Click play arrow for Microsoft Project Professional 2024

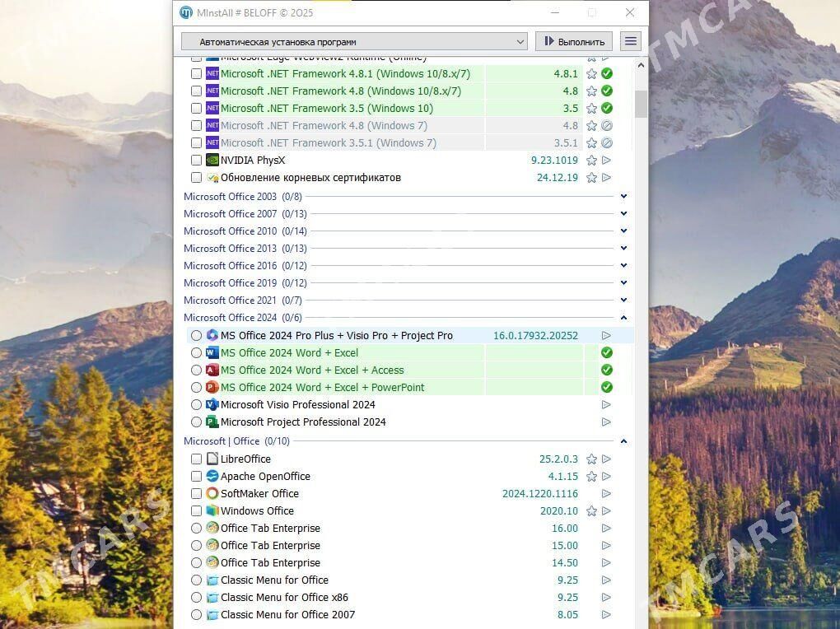[x=606, y=422]
